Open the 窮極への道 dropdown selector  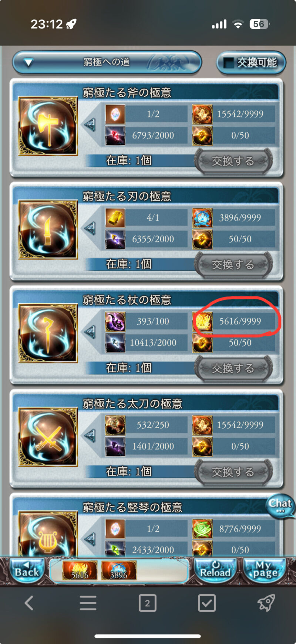[x=107, y=62]
